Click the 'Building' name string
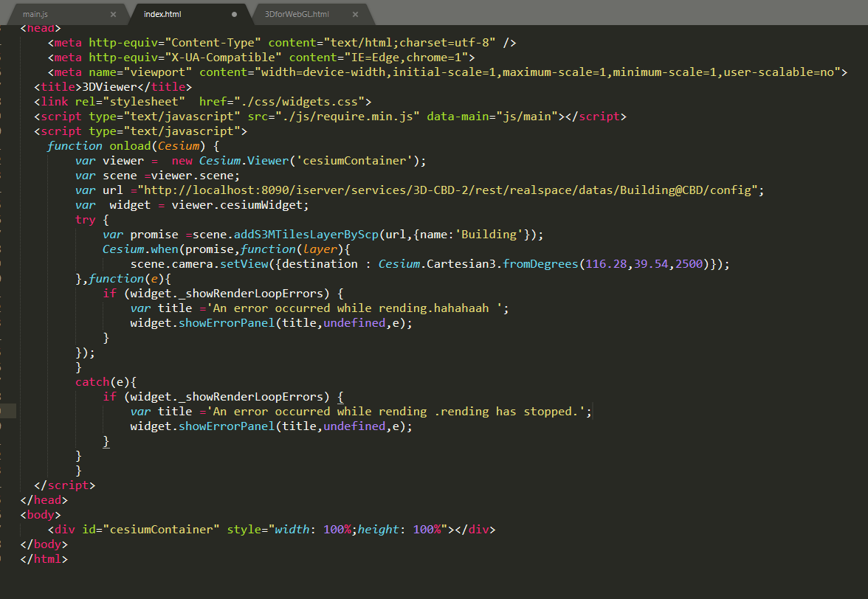The width and height of the screenshot is (868, 599). (x=489, y=235)
